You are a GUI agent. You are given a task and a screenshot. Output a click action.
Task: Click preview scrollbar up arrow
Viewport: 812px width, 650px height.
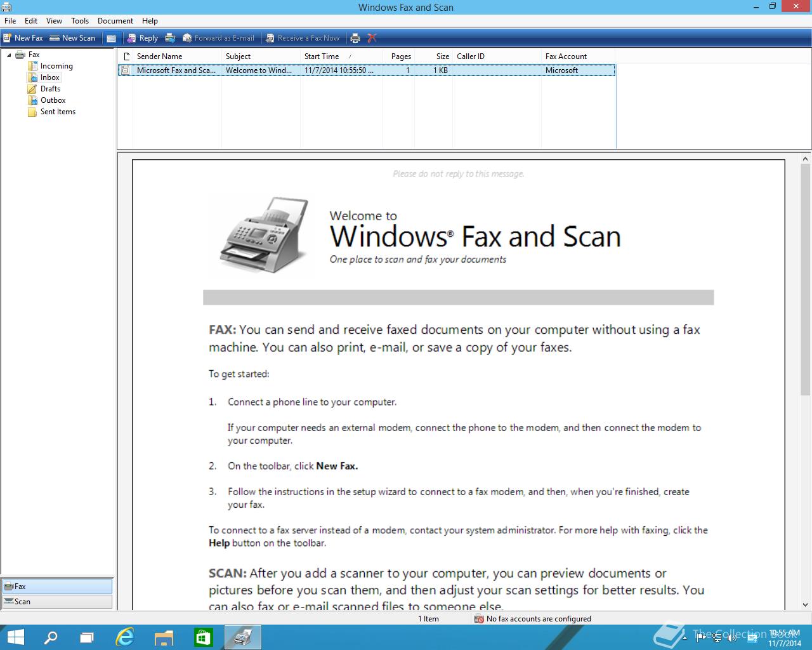(x=806, y=159)
